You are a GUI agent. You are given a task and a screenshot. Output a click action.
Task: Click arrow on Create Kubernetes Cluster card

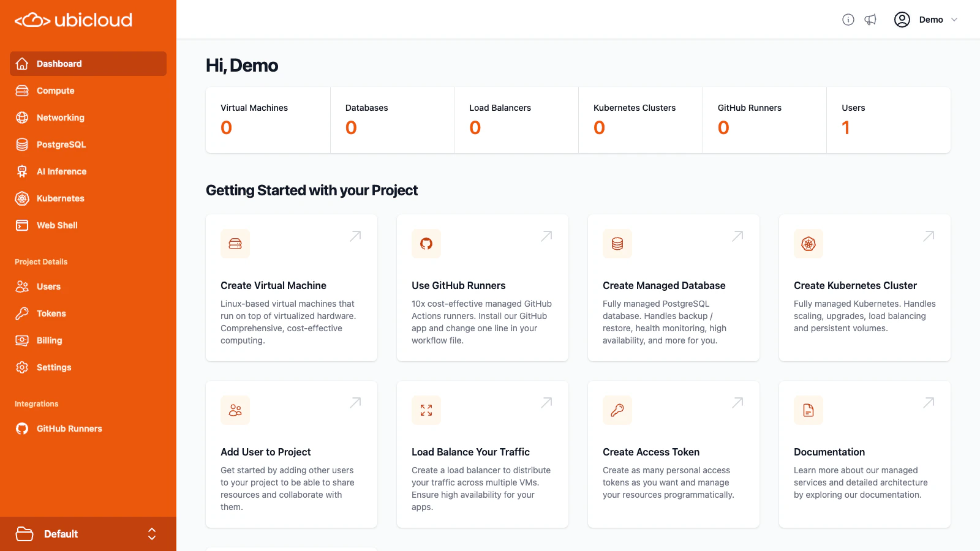[929, 236]
